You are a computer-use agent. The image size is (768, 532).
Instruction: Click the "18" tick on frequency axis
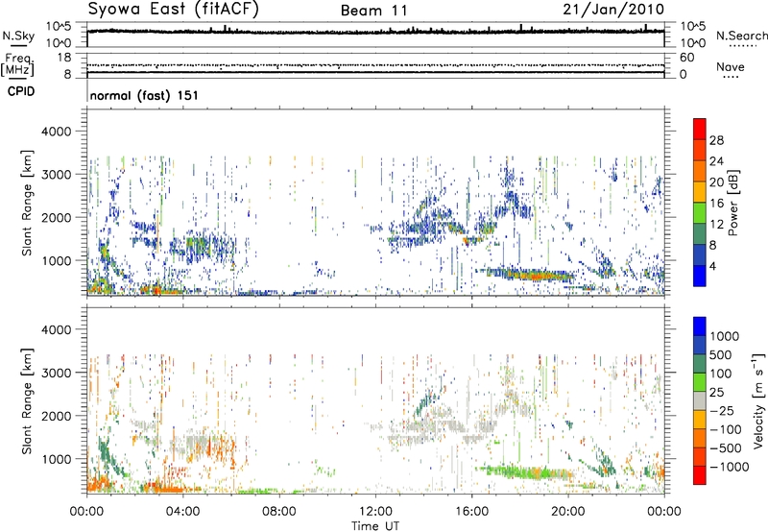tap(64, 58)
